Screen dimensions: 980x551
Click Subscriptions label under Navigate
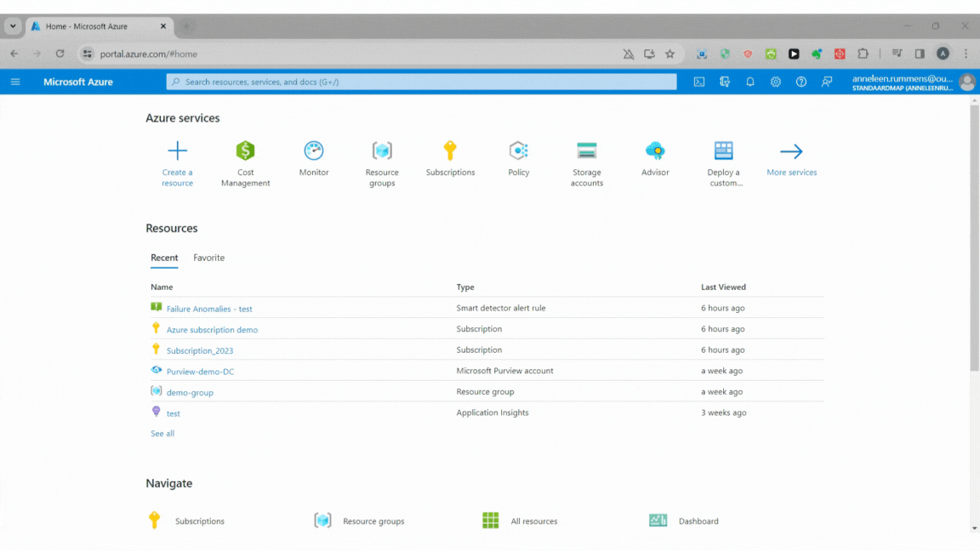[x=199, y=521]
